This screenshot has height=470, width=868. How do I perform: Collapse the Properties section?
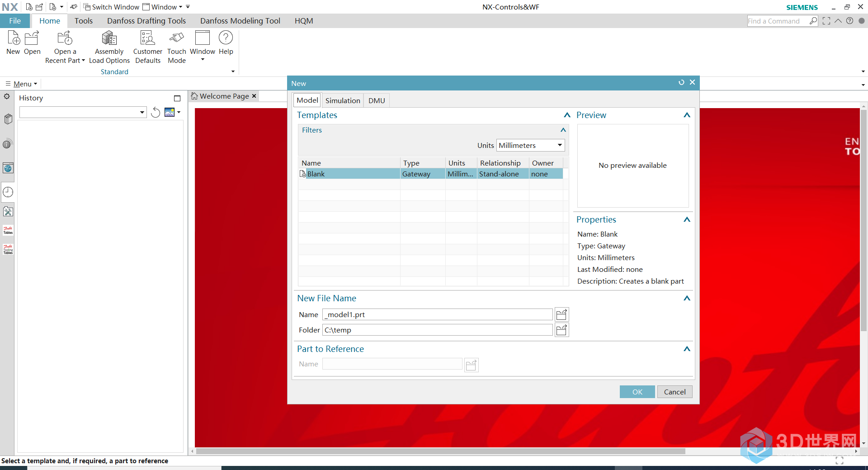[x=687, y=219]
